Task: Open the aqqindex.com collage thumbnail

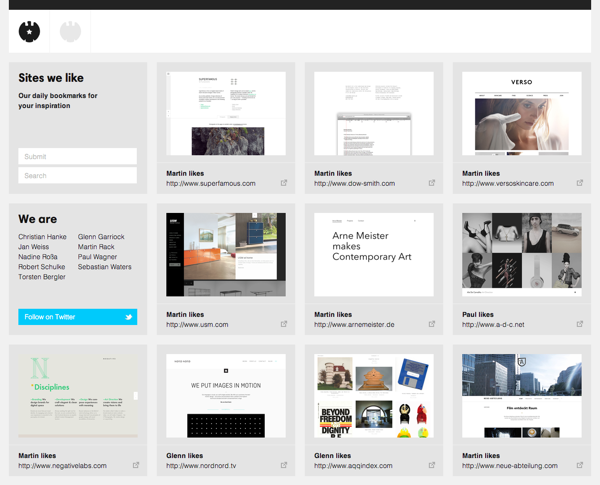Action: point(374,396)
